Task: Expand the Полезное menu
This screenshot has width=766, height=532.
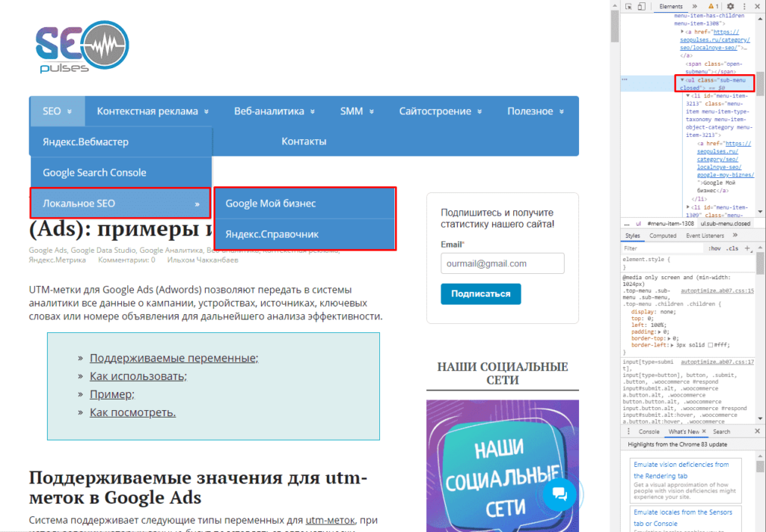Action: (x=536, y=111)
